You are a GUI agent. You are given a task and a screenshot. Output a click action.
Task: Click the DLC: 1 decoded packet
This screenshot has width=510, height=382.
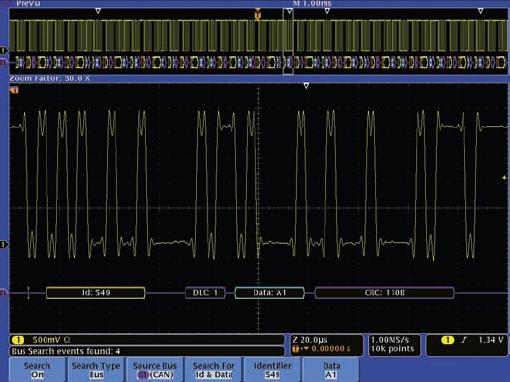(x=205, y=293)
